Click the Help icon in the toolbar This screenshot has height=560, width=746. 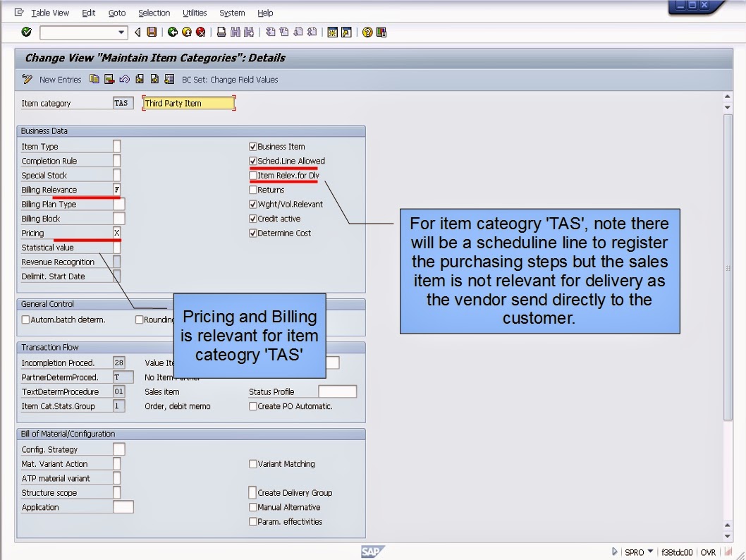368,32
